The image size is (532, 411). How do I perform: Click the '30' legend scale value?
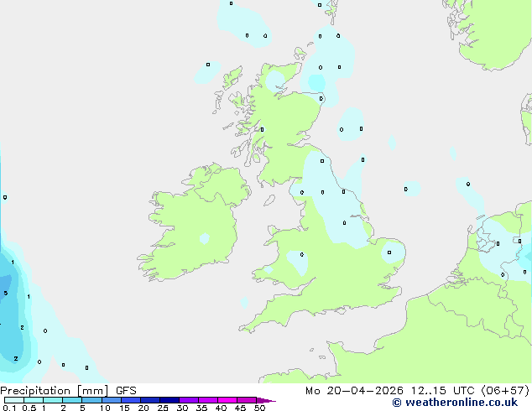(182, 408)
